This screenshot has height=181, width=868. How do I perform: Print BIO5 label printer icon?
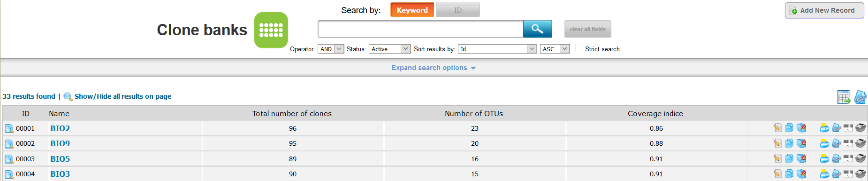(x=860, y=158)
